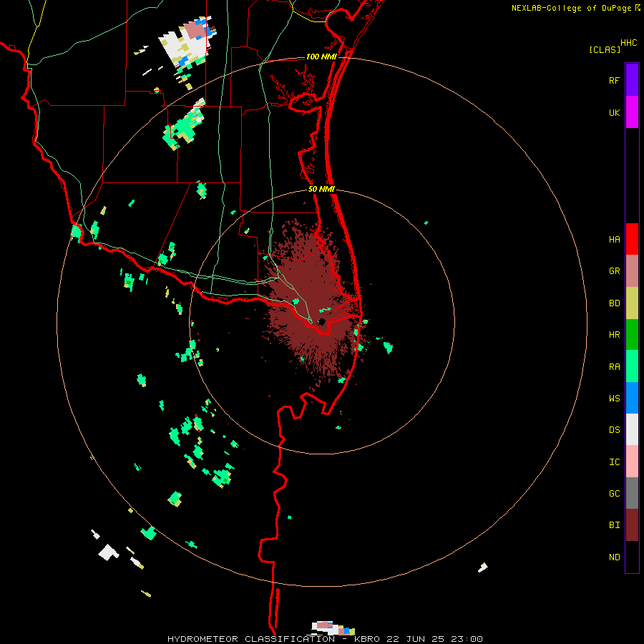This screenshot has width=644, height=644.
Task: Click the Hydrometeor Classification KBRO title text
Action: (325, 639)
